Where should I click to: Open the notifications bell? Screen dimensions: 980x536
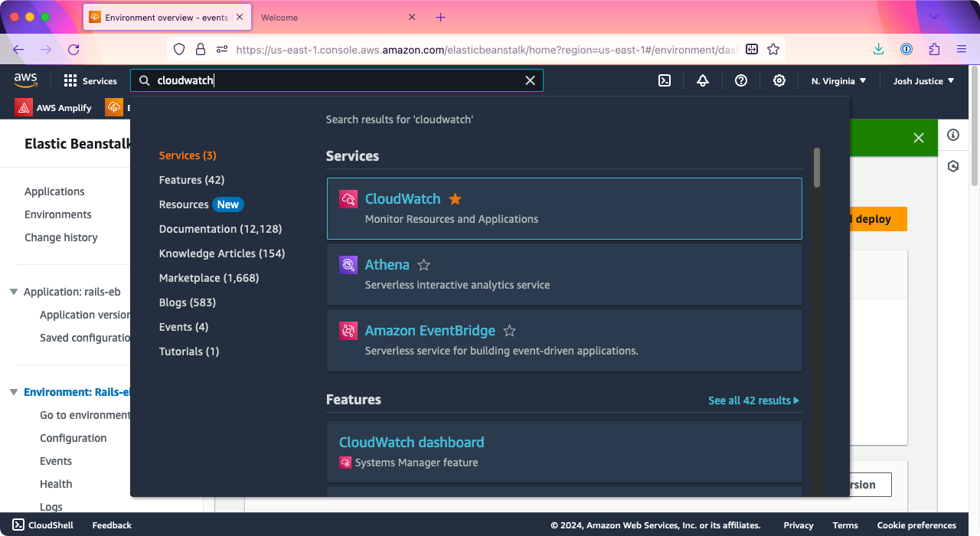(x=703, y=80)
